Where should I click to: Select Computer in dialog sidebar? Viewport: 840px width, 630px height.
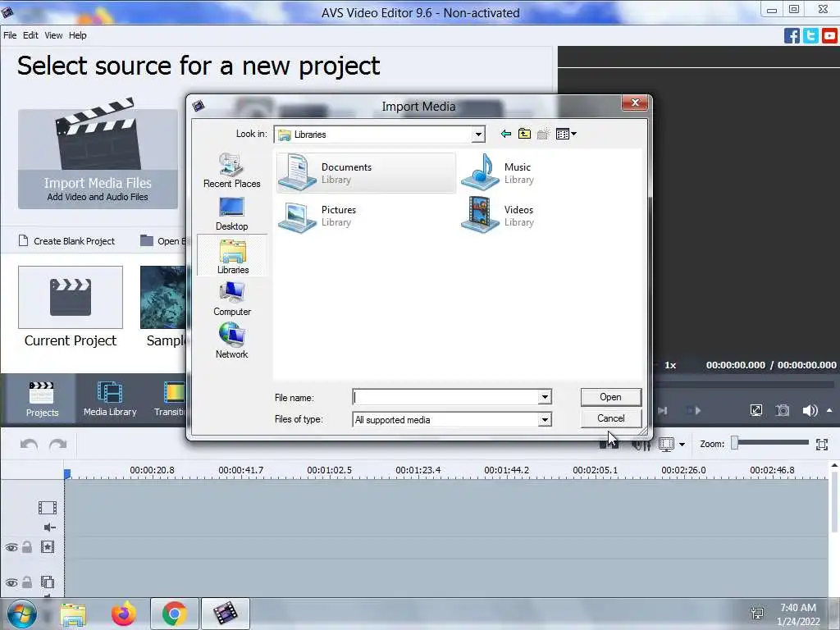[x=232, y=299]
